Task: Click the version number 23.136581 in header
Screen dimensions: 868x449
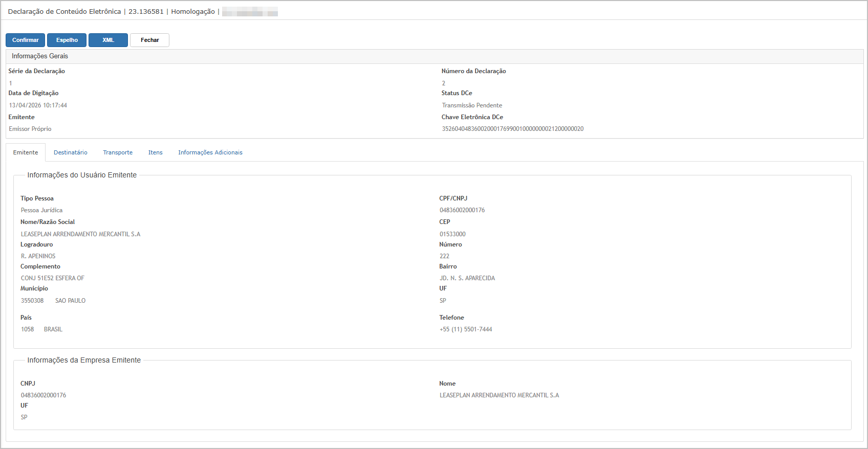Action: pyautogui.click(x=146, y=11)
